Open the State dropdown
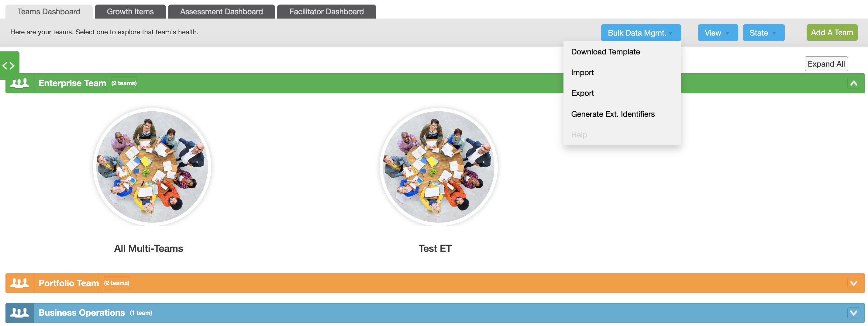The image size is (868, 326). click(763, 33)
